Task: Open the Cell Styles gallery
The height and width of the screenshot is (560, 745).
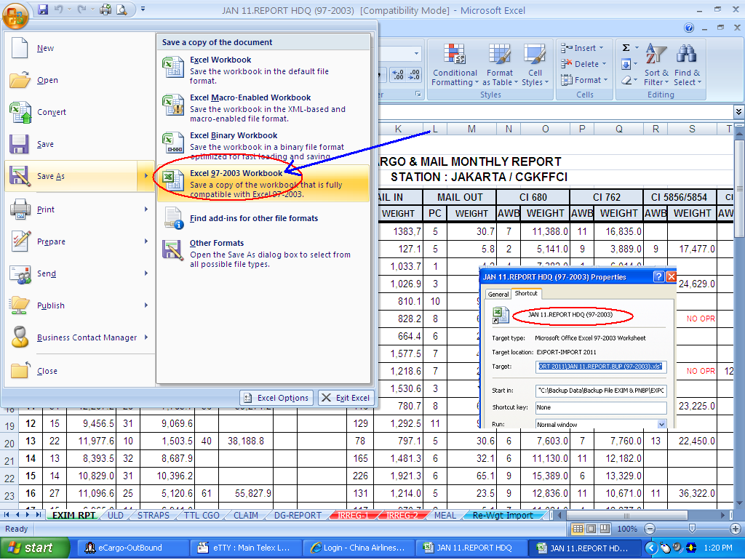Action: point(535,65)
